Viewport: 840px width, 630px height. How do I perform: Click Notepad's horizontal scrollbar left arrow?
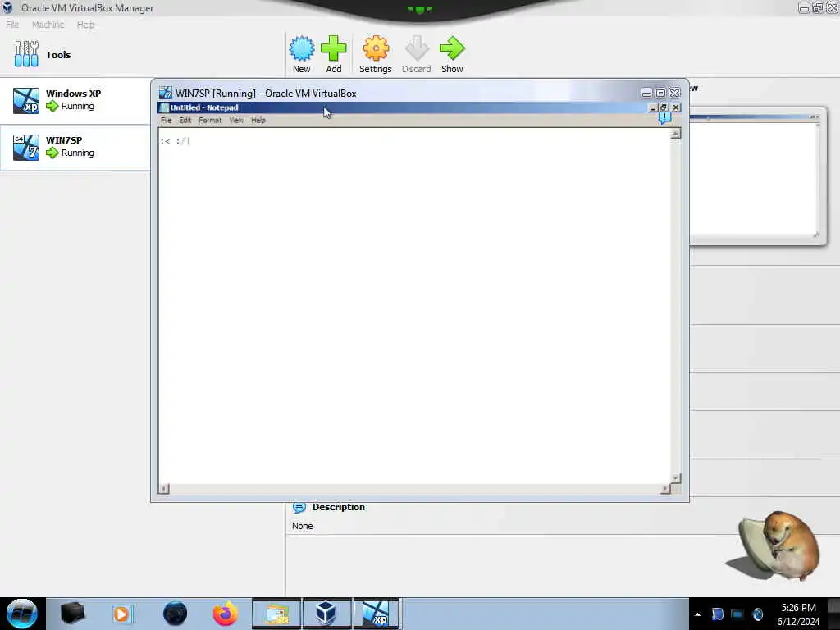point(164,489)
